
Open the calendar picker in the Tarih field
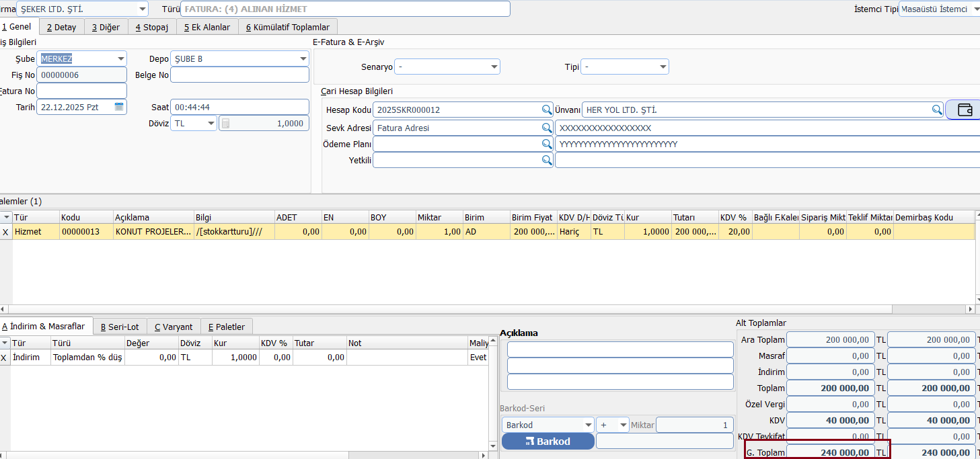pyautogui.click(x=119, y=107)
